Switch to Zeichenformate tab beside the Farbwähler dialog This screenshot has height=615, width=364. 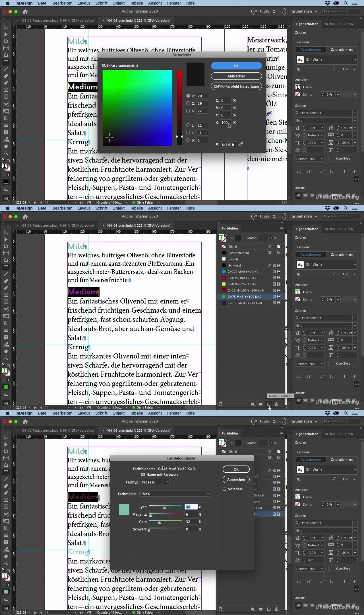click(342, 50)
